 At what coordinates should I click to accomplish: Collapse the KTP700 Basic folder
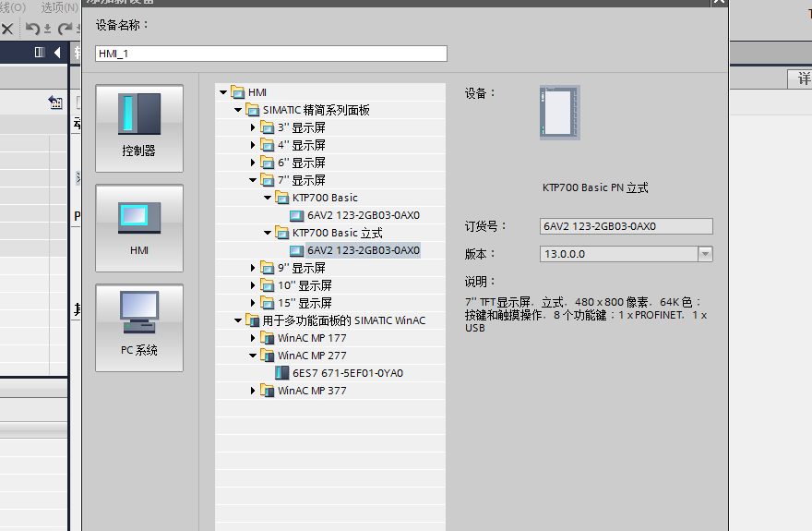pyautogui.click(x=268, y=198)
